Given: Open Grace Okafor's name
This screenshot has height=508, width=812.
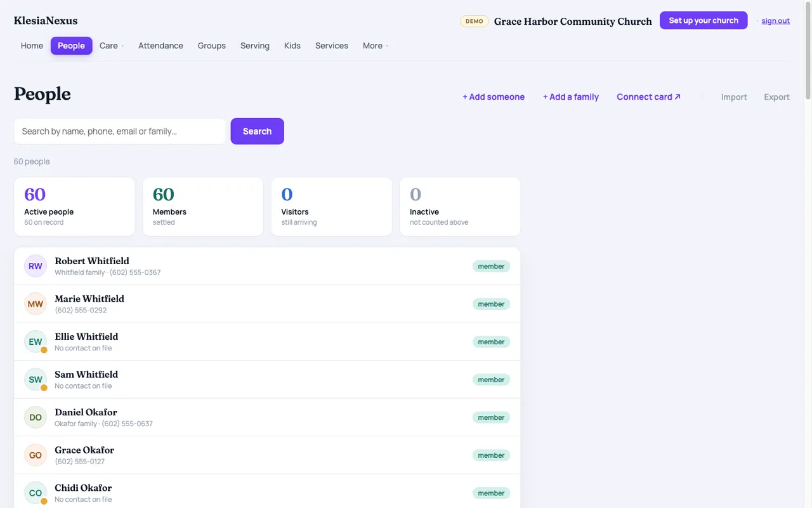Looking at the screenshot, I should pyautogui.click(x=84, y=450).
